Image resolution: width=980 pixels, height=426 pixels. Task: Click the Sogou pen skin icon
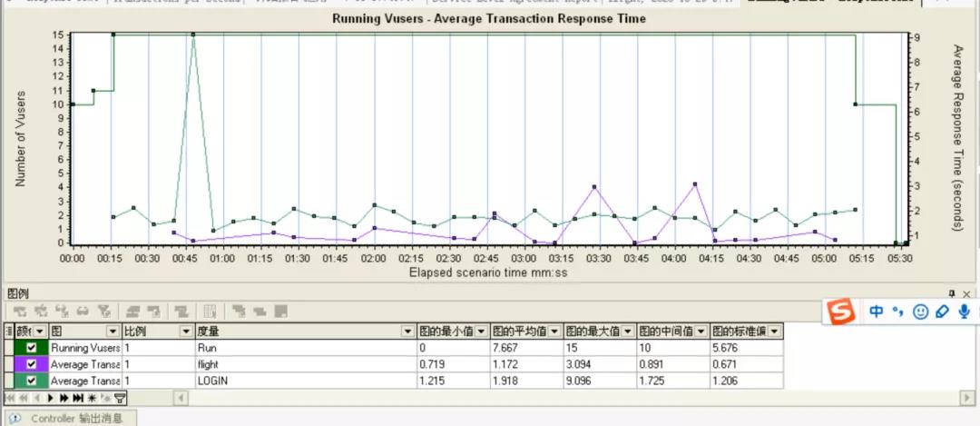[942, 312]
